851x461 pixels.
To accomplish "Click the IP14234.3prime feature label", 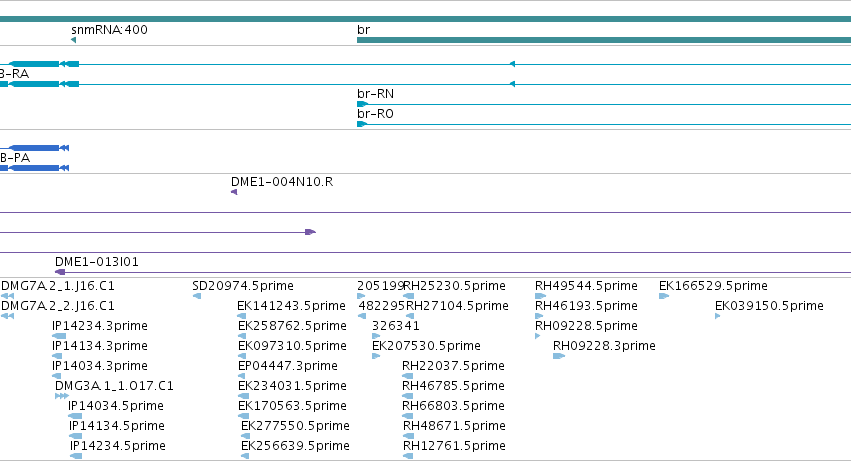I will pos(100,326).
